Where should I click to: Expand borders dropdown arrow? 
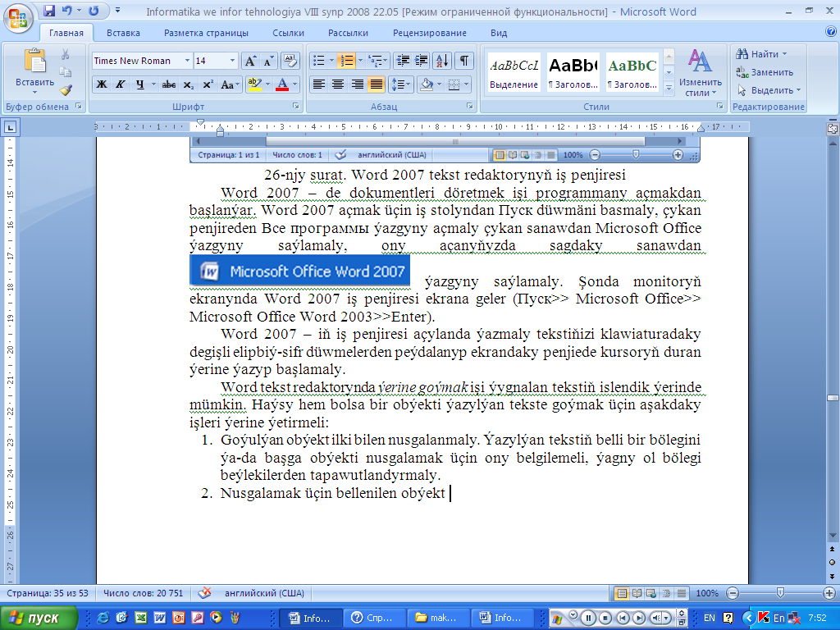point(466,84)
